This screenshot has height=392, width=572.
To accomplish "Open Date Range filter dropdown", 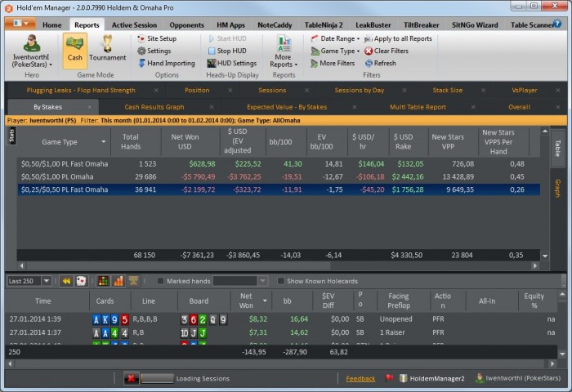I will pos(335,38).
